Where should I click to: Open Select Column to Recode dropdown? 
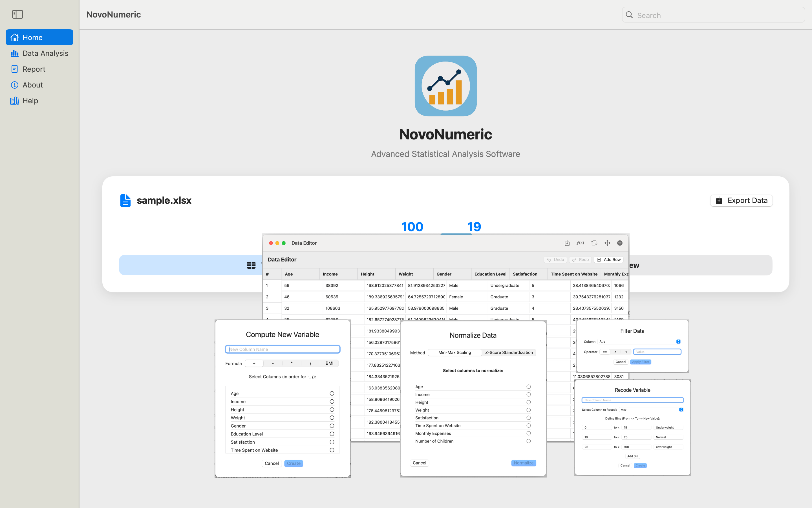pos(651,410)
